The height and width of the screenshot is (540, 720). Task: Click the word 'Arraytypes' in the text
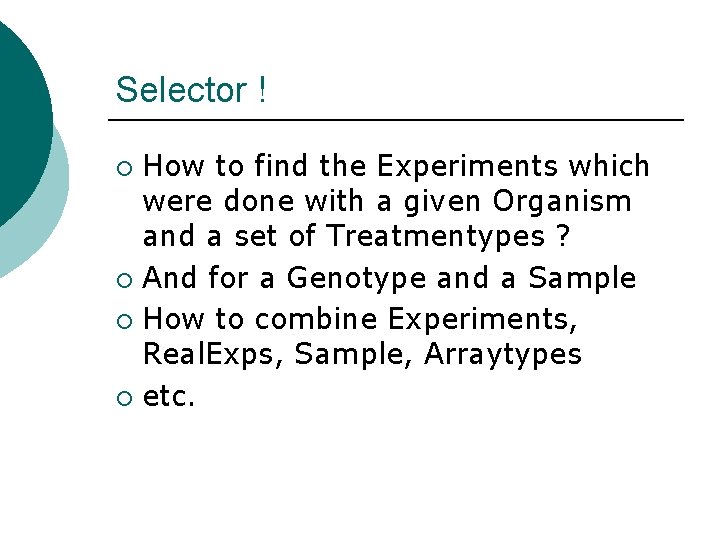coord(503,354)
